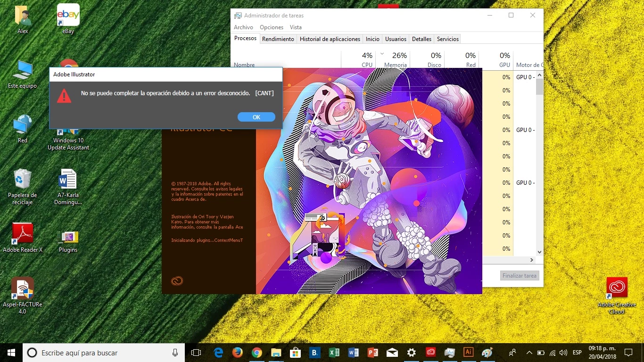The width and height of the screenshot is (644, 362).
Task: Open Paint from the taskbar
Action: 487,353
